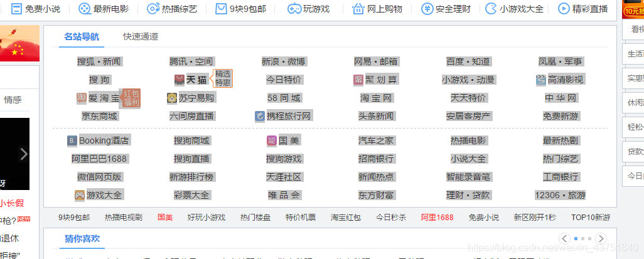Open 凤凰·军事 link
Viewport: 644px width, 259px height.
pos(561,61)
